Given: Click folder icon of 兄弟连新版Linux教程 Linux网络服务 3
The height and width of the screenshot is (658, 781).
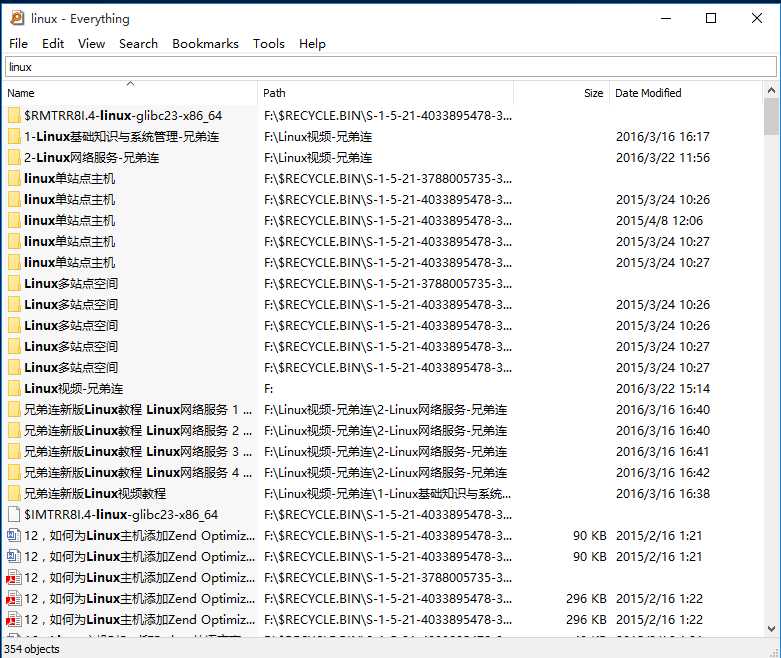Looking at the screenshot, I should click(14, 451).
